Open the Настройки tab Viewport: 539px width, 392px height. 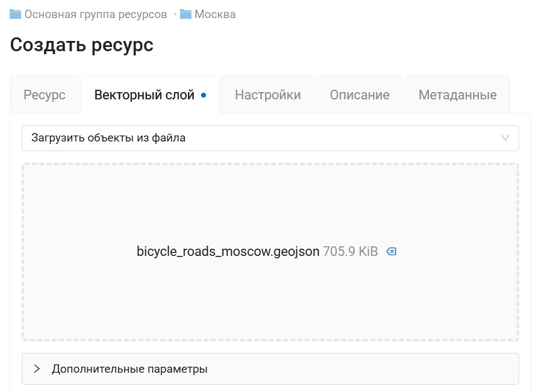click(267, 95)
